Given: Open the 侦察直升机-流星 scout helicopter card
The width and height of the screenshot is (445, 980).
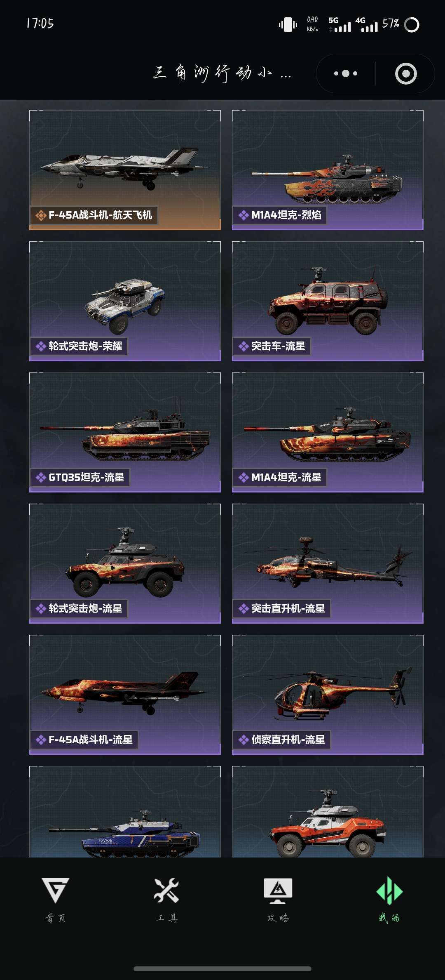Looking at the screenshot, I should click(x=328, y=695).
